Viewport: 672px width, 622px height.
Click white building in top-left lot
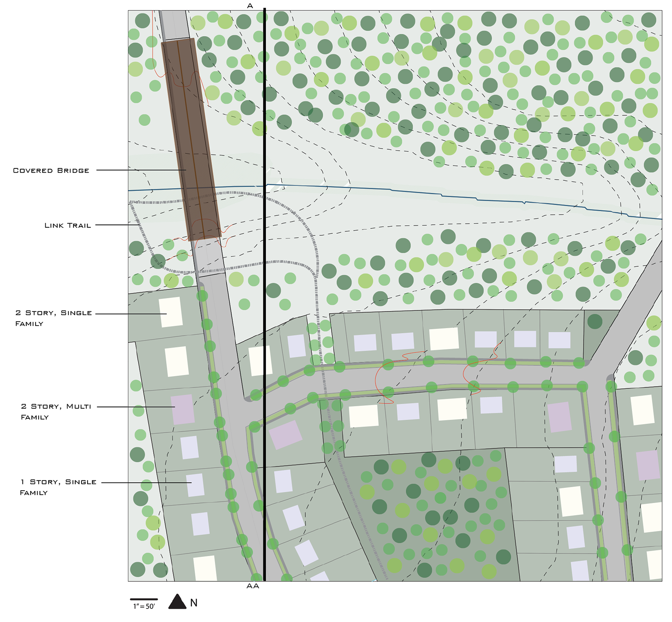coord(171,312)
